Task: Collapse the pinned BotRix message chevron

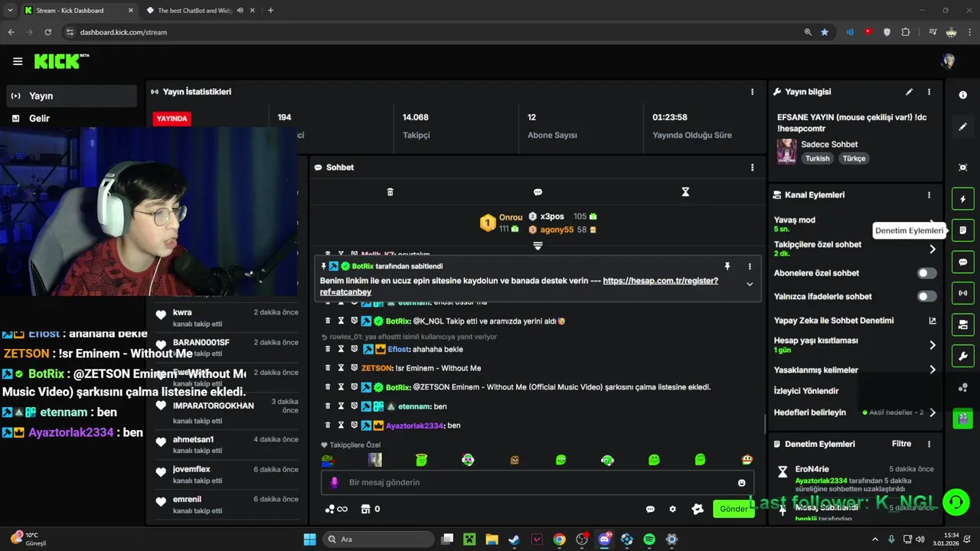Action: tap(750, 284)
